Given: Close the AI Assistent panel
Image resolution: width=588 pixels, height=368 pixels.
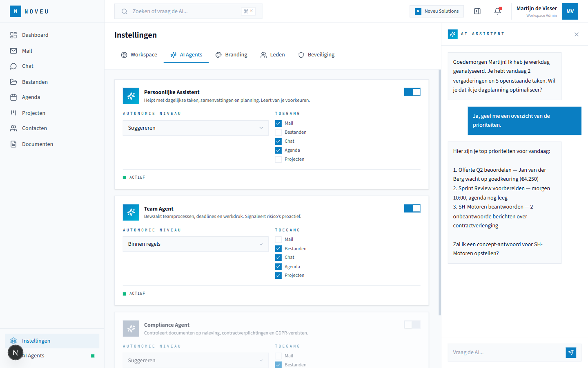Looking at the screenshot, I should 577,34.
